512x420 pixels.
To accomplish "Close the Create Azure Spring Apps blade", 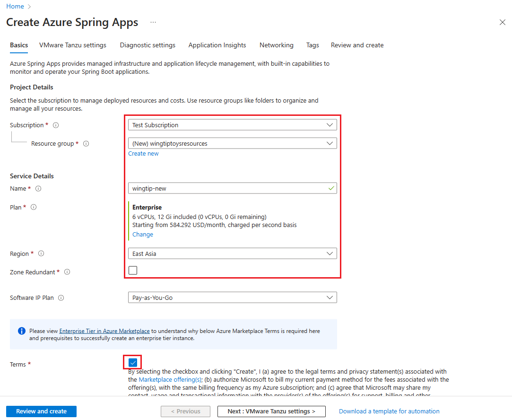I will (502, 22).
